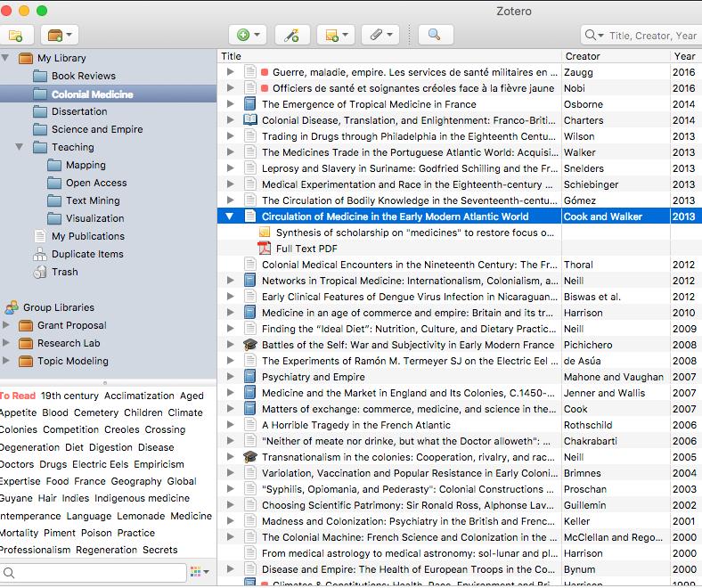702x588 pixels.
Task: Open the New Note dropdown
Action: 336,35
